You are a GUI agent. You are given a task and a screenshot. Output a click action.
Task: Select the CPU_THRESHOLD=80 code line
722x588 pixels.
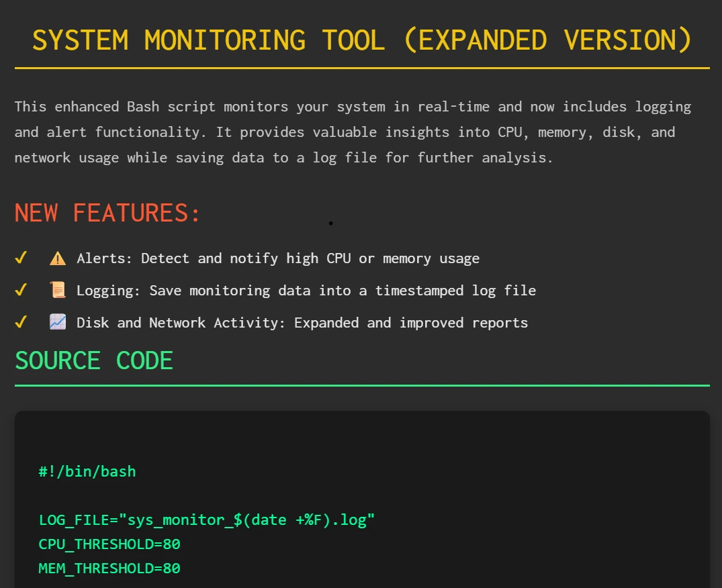[109, 544]
